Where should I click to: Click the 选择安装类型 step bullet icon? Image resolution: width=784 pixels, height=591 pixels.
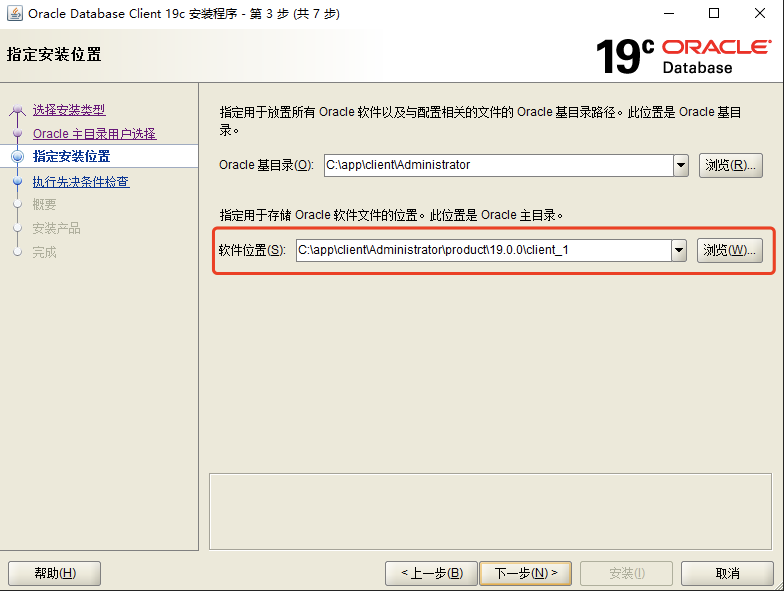click(18, 110)
